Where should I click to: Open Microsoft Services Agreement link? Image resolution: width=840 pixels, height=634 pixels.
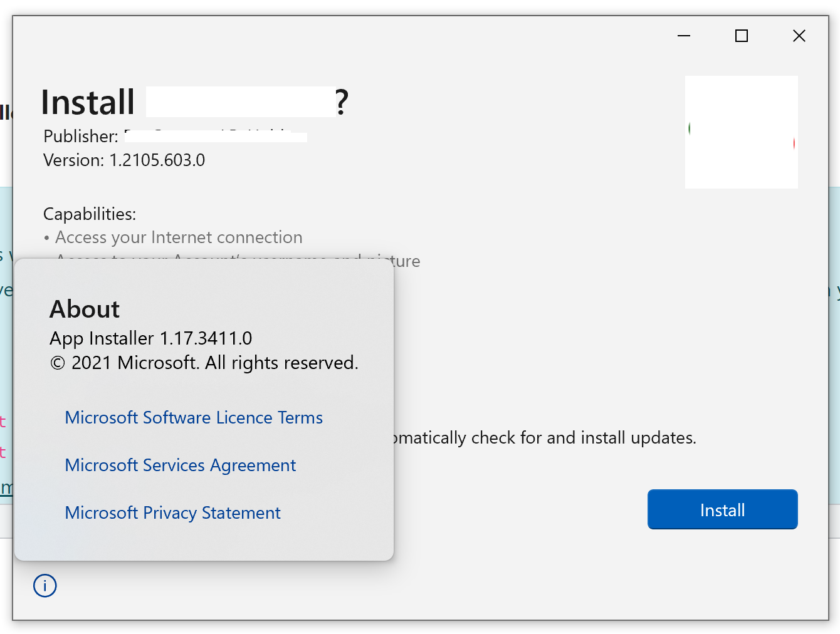(180, 465)
